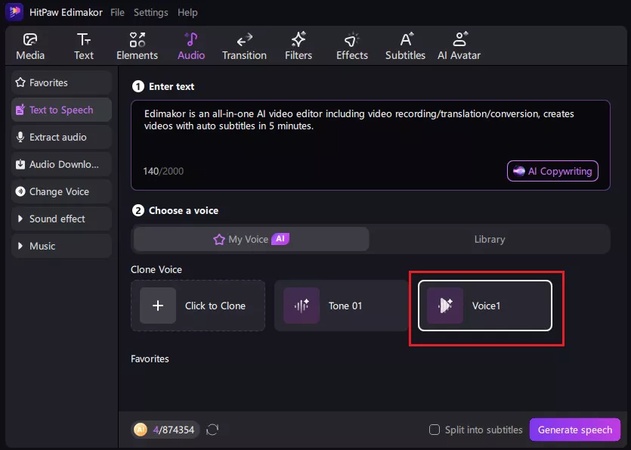This screenshot has width=631, height=450.
Task: Click the Enter text heading
Action: coord(171,87)
